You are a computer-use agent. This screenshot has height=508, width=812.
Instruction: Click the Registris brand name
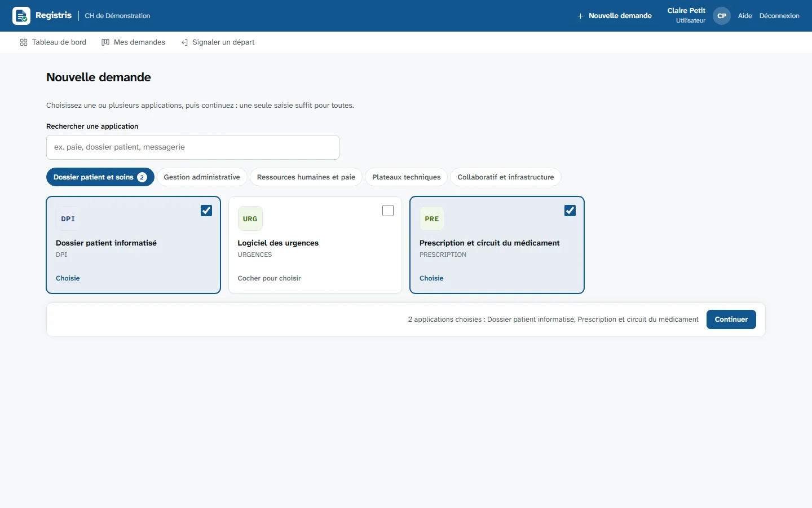coord(54,15)
